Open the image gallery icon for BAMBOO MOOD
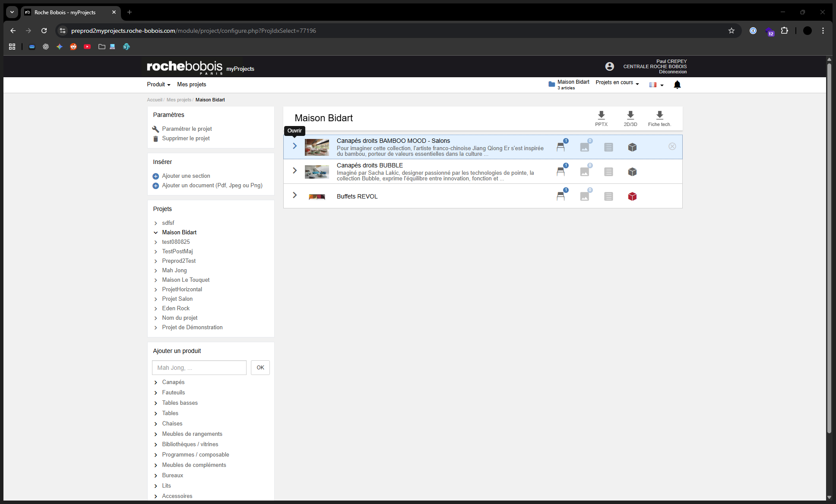Viewport: 836px width, 504px height. click(x=584, y=147)
